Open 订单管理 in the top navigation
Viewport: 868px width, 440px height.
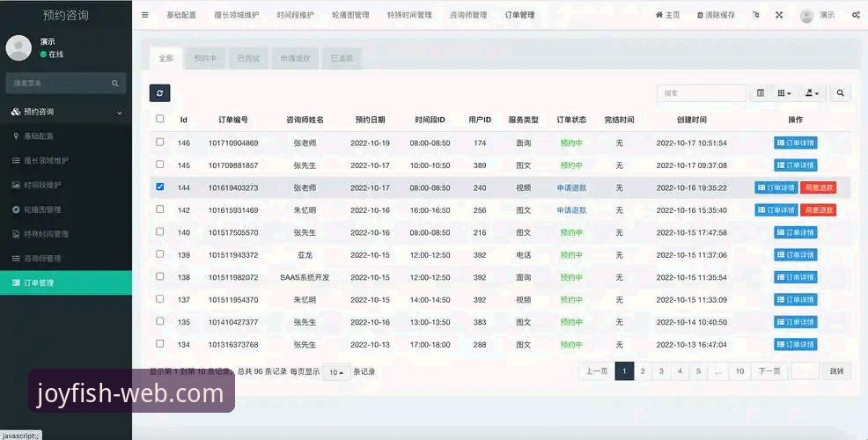pos(519,15)
